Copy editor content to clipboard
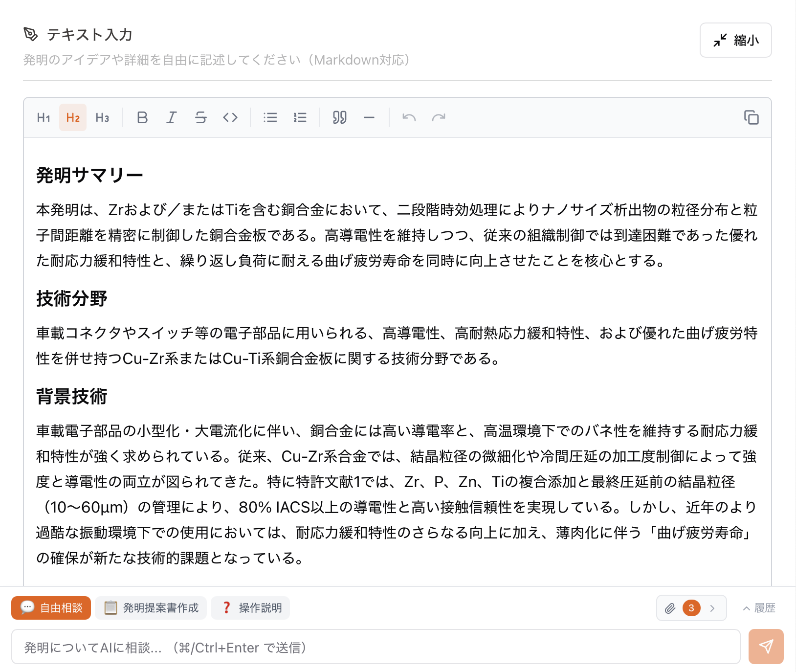 coord(751,117)
